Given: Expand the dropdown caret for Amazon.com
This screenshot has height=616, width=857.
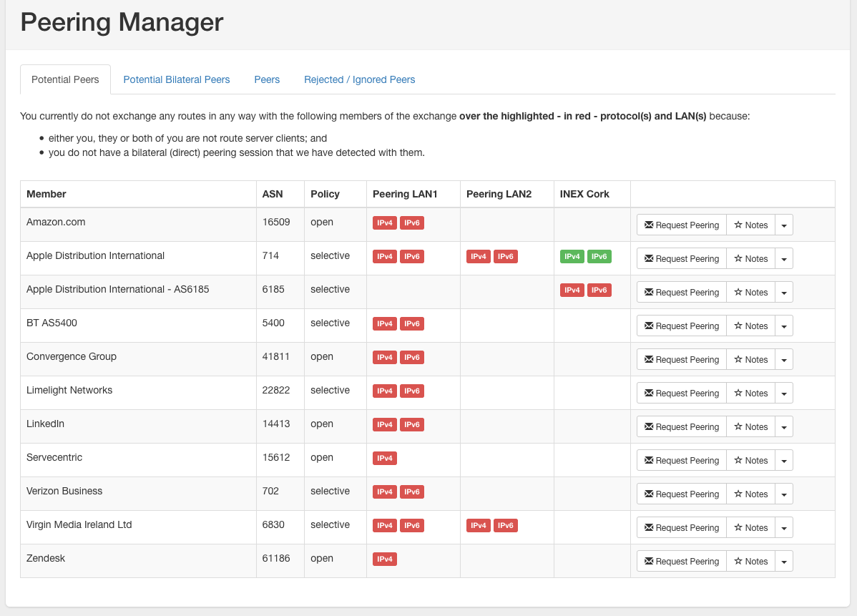Looking at the screenshot, I should tap(784, 225).
